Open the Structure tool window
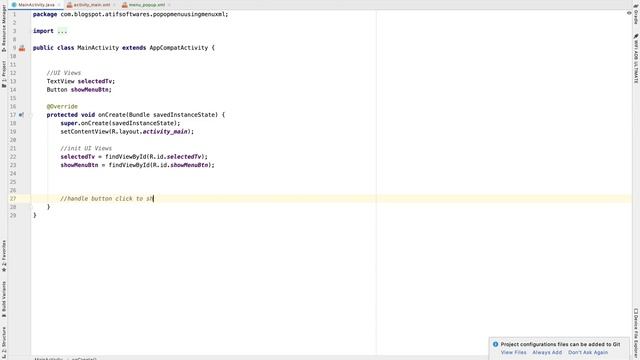This screenshot has height=360, width=640. (x=4, y=342)
